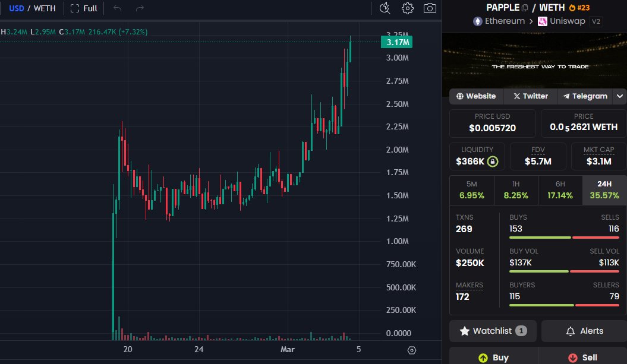The width and height of the screenshot is (627, 364).
Task: Click the price in WETH box
Action: pos(584,123)
